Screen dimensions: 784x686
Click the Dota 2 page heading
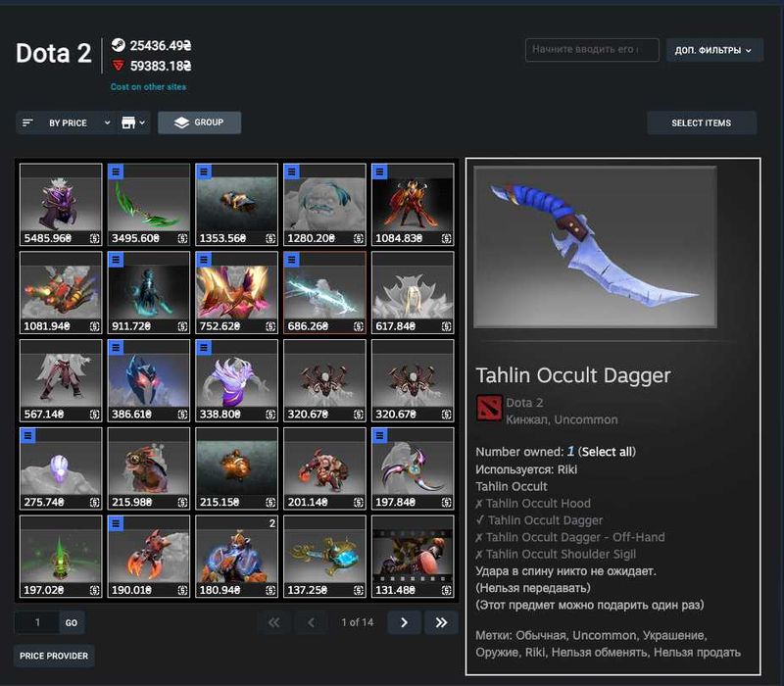pyautogui.click(x=54, y=53)
